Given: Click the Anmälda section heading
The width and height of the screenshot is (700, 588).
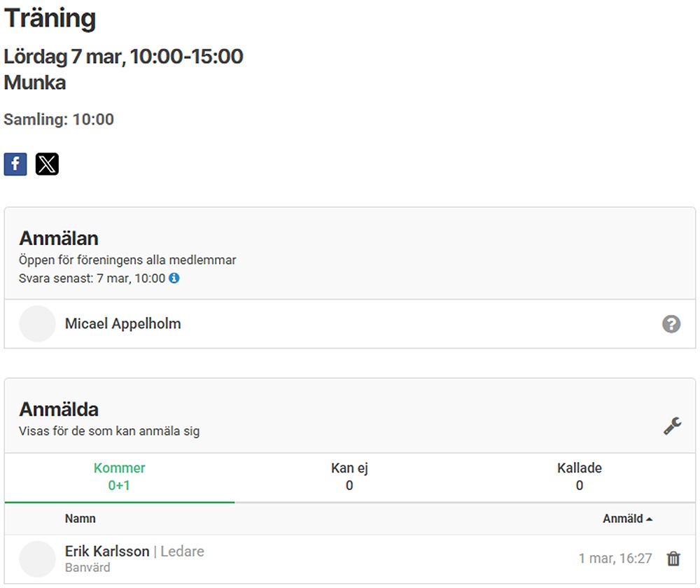Looking at the screenshot, I should click(58, 409).
